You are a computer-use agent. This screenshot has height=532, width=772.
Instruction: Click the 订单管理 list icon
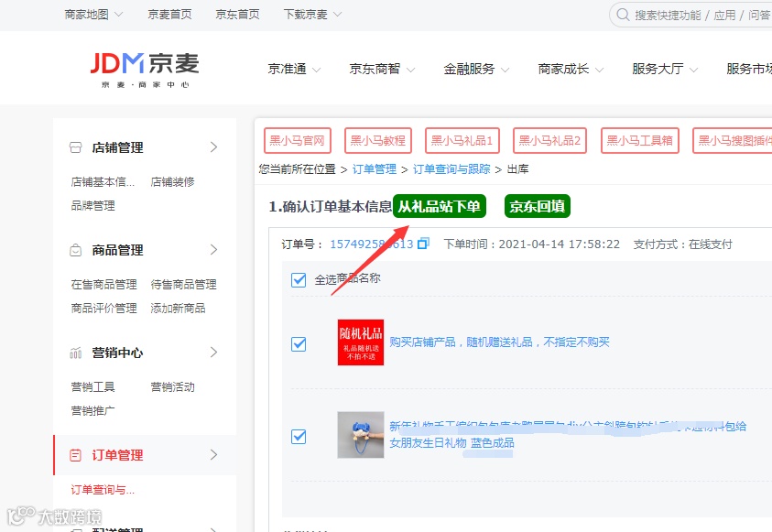click(x=75, y=455)
